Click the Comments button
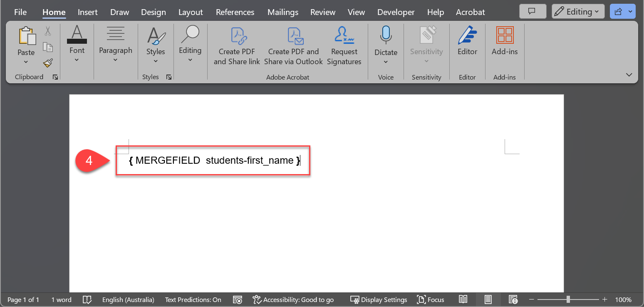 point(532,12)
